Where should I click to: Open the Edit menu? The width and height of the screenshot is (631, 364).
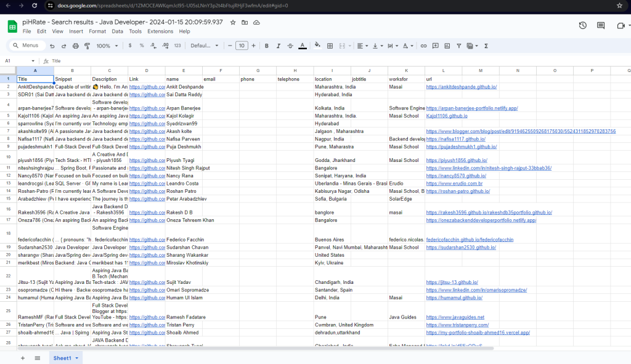coord(41,31)
